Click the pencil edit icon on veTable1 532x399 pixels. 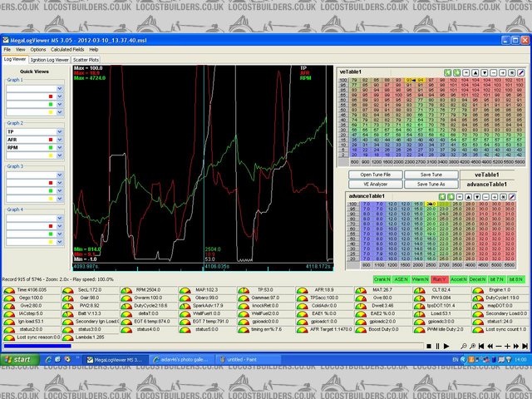coord(521,73)
